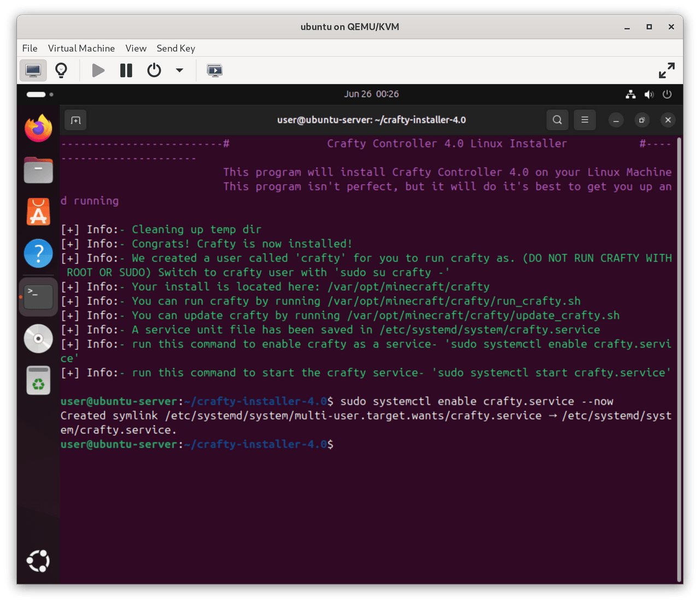Screen dimensions: 700x603
Task: Search in the terminal window
Action: pos(557,120)
